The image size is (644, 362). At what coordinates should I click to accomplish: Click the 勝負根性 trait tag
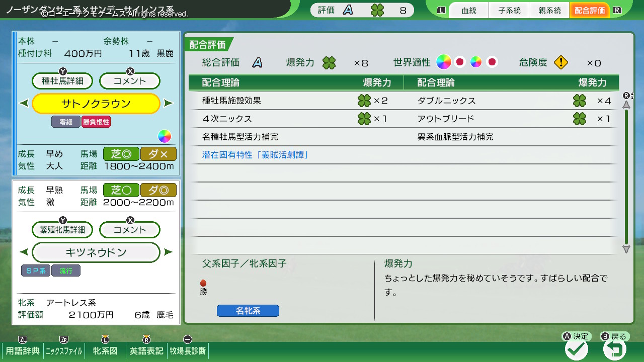click(x=96, y=122)
